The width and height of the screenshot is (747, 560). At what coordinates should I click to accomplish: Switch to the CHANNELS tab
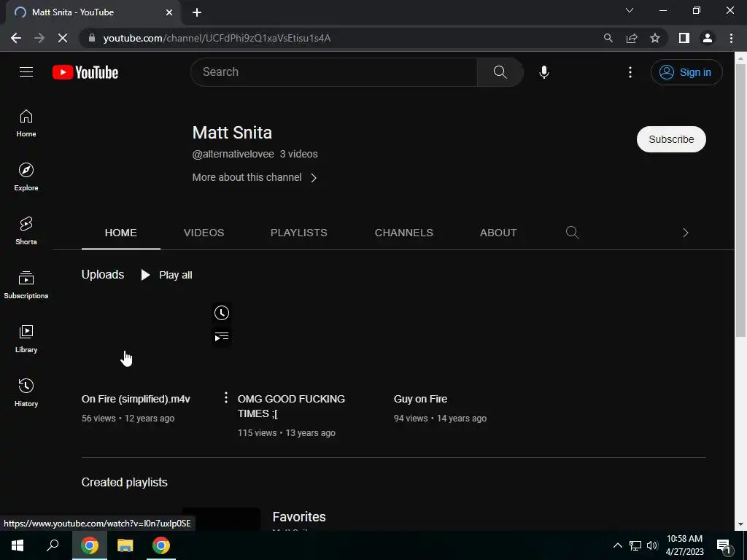click(x=404, y=233)
